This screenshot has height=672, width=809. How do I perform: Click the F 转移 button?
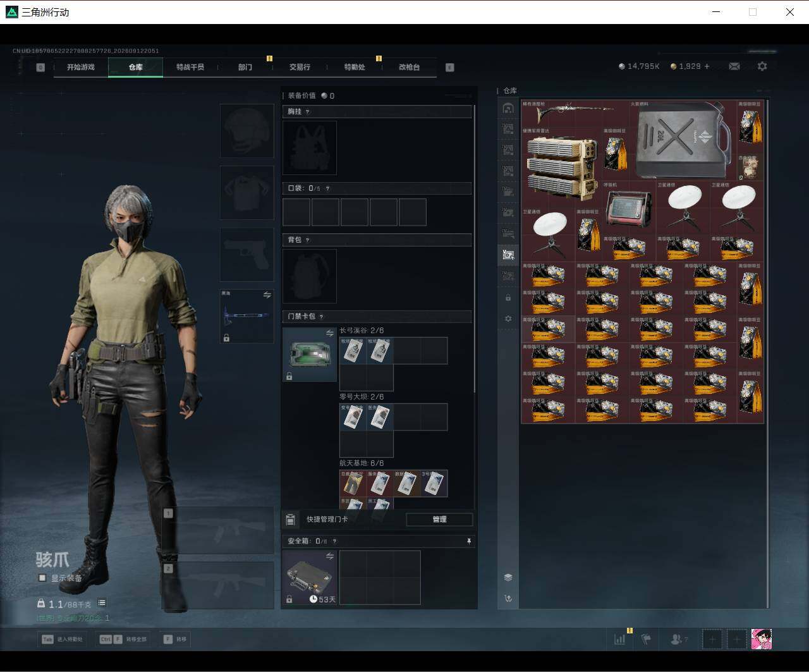pyautogui.click(x=175, y=639)
